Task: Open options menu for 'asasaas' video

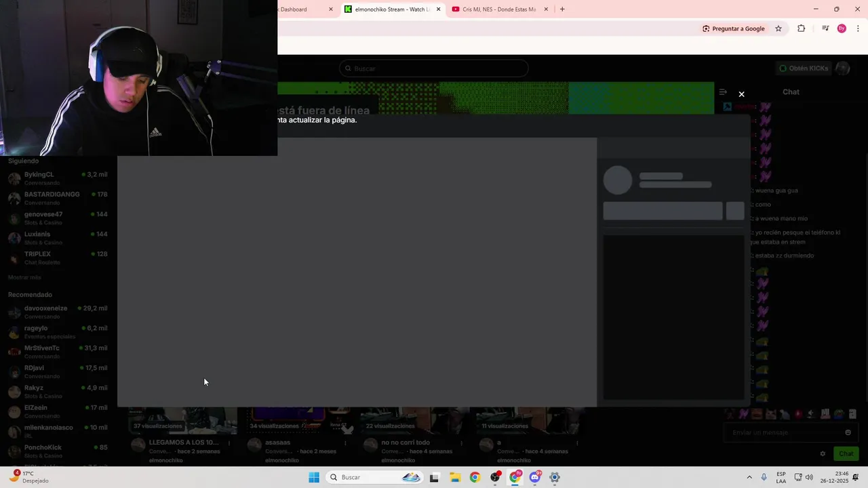Action: point(345,443)
